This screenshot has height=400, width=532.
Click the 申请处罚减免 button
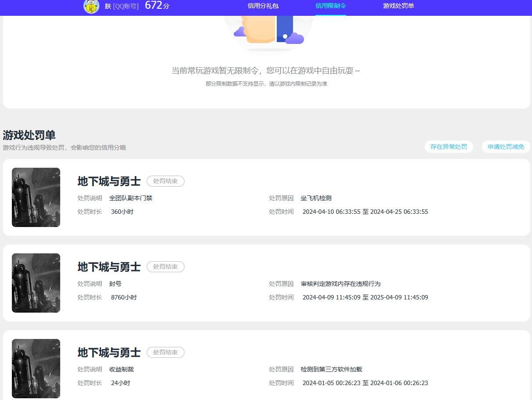(506, 147)
